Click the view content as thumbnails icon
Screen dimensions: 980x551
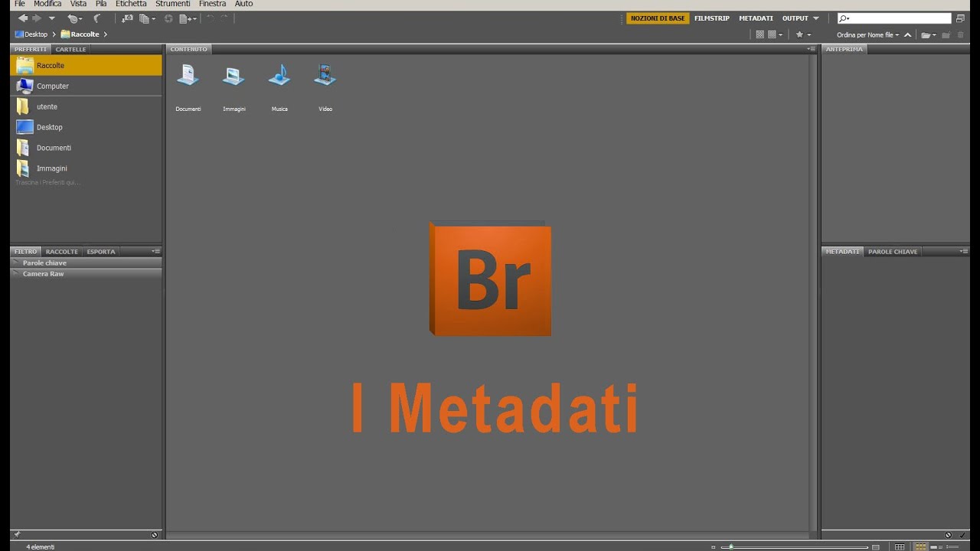921,546
